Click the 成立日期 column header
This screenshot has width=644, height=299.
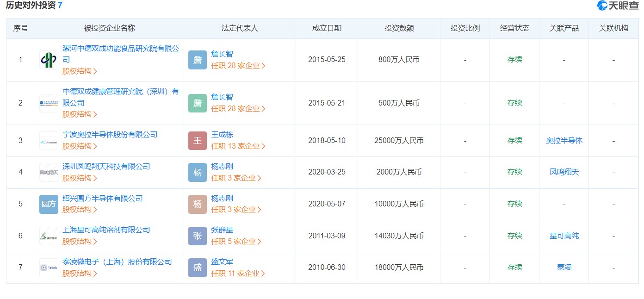327,28
